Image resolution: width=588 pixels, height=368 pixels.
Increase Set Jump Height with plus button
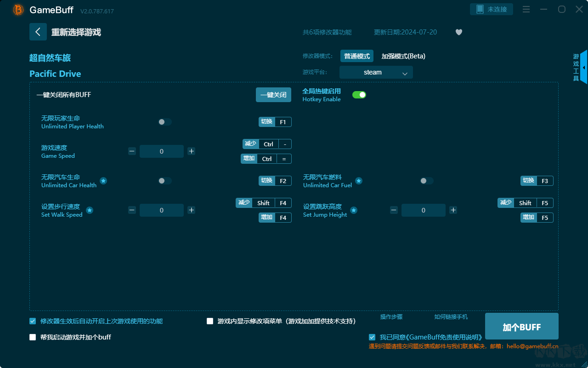pyautogui.click(x=453, y=210)
